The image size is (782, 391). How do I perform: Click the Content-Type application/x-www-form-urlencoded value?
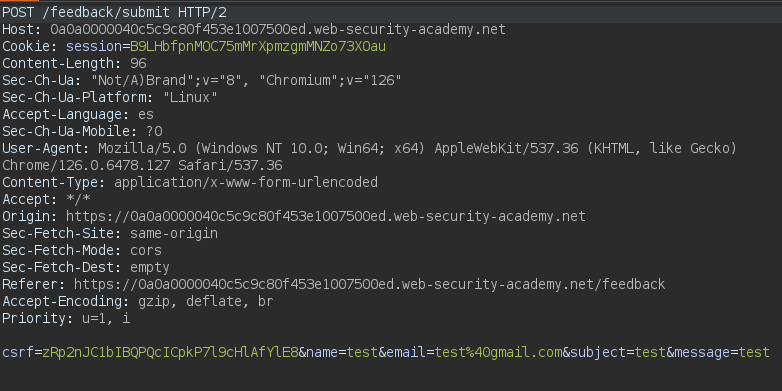point(246,183)
